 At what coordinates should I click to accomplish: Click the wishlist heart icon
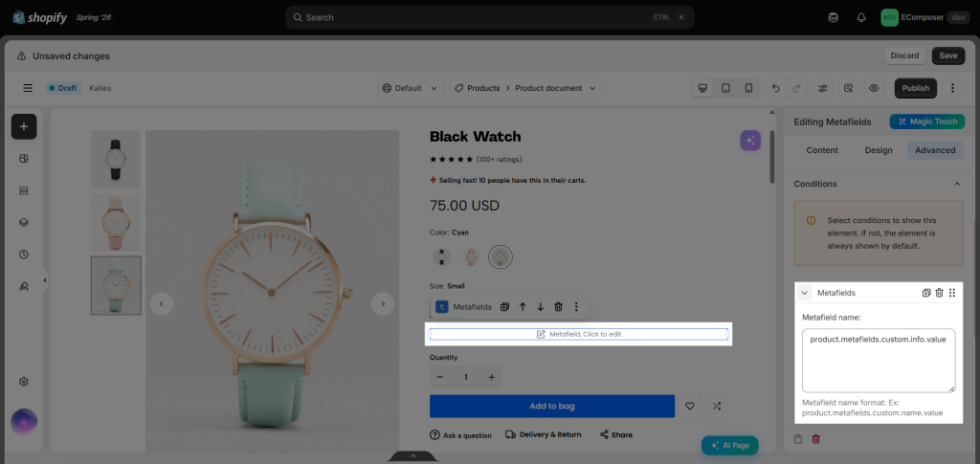coord(689,406)
